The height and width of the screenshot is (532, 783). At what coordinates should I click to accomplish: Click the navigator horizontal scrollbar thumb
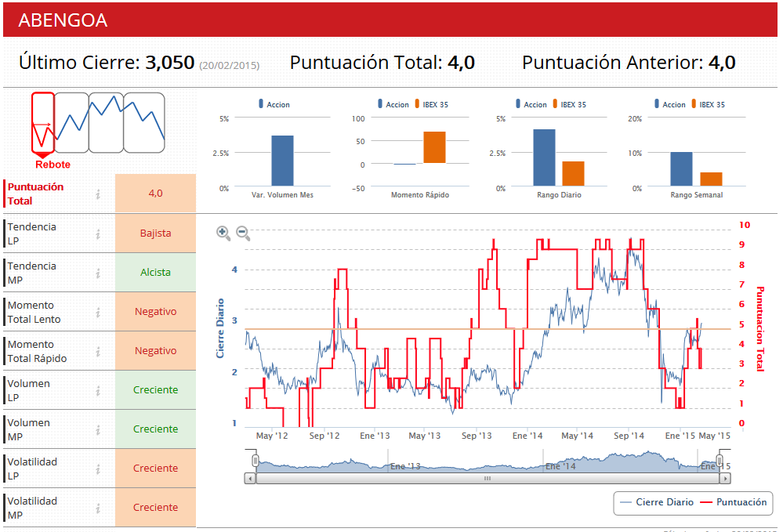(488, 479)
